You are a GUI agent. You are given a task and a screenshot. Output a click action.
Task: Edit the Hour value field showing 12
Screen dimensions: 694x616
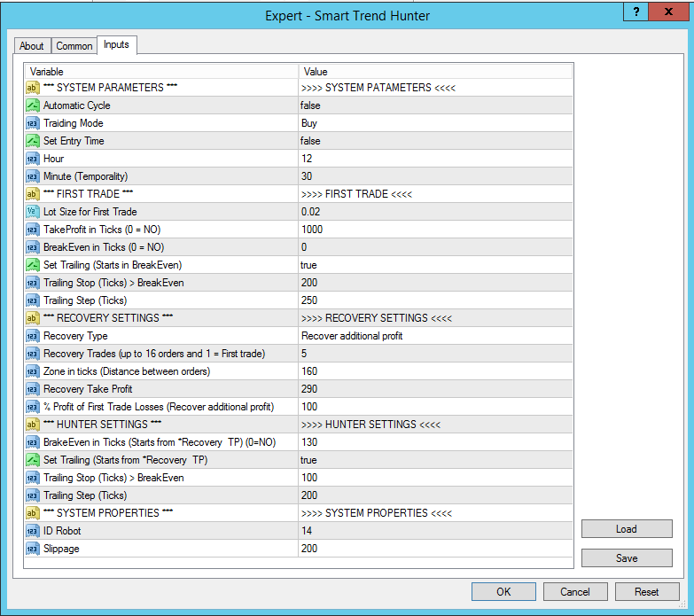(x=434, y=159)
